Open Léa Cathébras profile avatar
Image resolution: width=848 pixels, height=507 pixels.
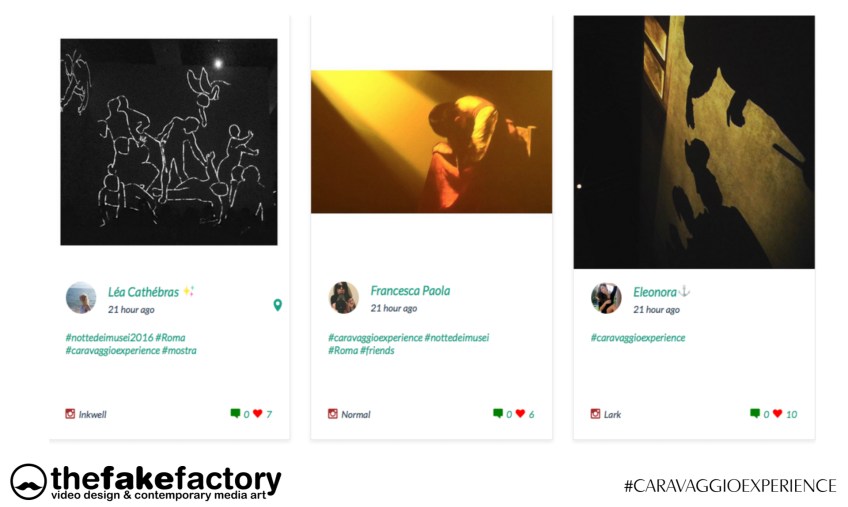pyautogui.click(x=81, y=298)
